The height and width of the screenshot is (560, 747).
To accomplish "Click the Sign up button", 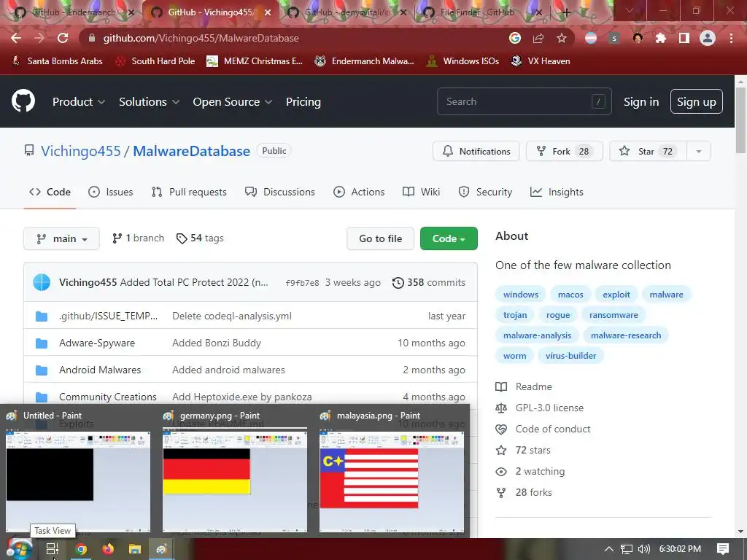I will pyautogui.click(x=697, y=101).
